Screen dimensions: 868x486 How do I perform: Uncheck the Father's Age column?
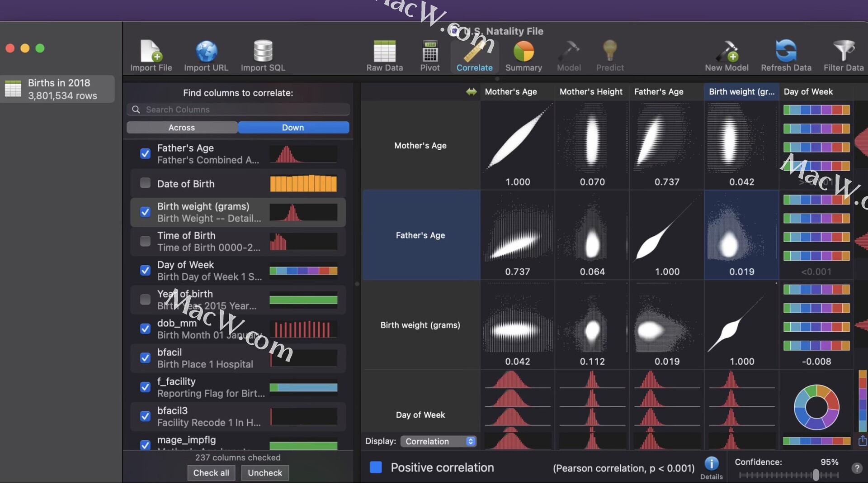click(145, 154)
